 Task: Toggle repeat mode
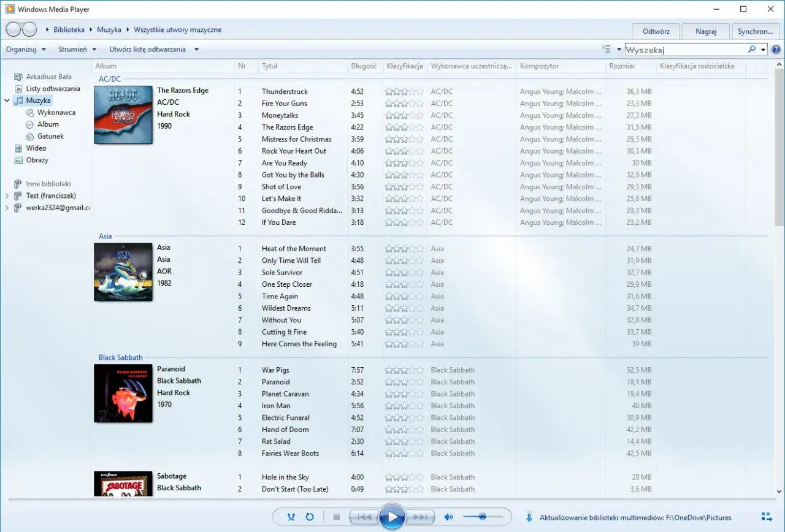[310, 517]
